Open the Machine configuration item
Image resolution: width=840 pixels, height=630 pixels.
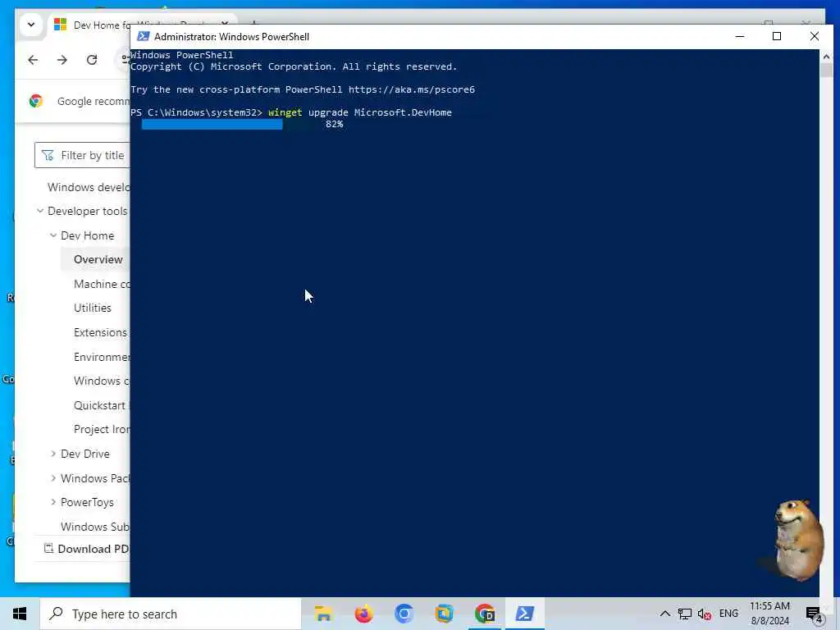[102, 284]
